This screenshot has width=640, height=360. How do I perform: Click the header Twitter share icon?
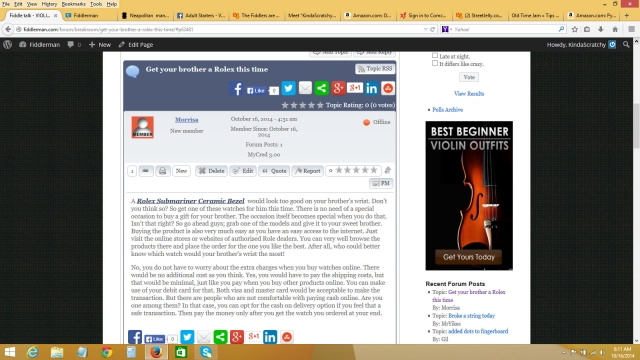click(x=288, y=88)
